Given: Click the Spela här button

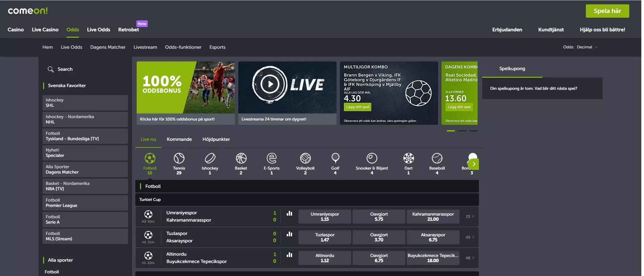Looking at the screenshot, I should (x=607, y=11).
